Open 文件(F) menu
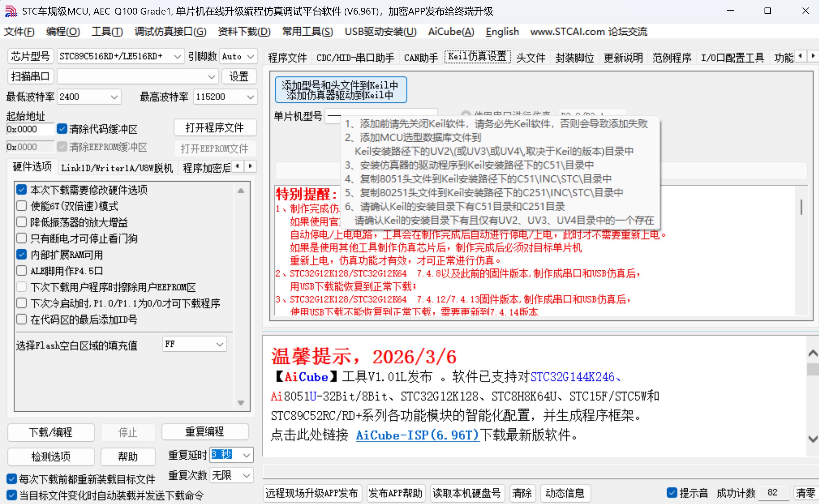This screenshot has height=504, width=819. coord(19,32)
